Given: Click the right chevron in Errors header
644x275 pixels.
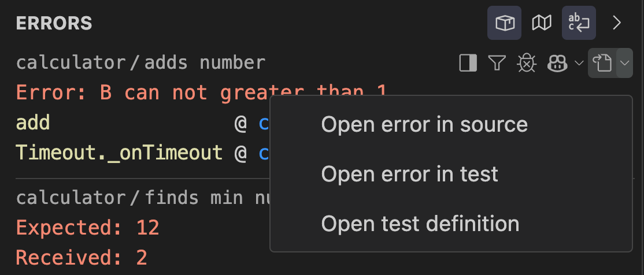Looking at the screenshot, I should coord(617,23).
